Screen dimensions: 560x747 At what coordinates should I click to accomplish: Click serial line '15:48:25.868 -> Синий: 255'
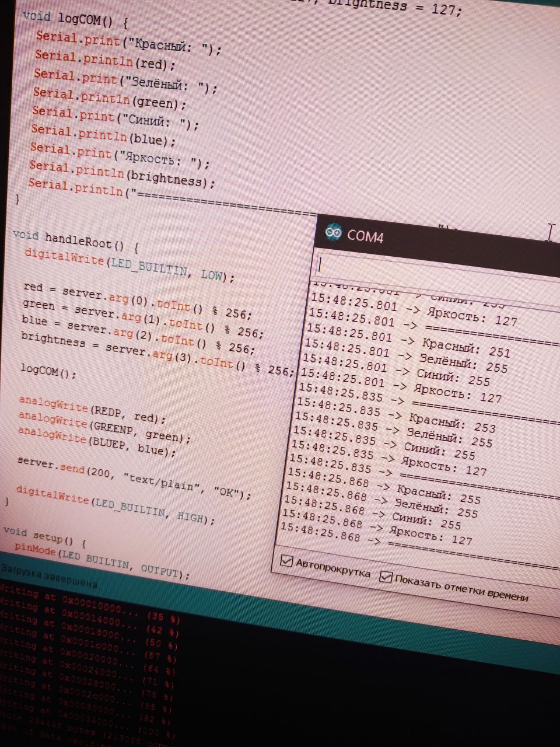pos(372,512)
